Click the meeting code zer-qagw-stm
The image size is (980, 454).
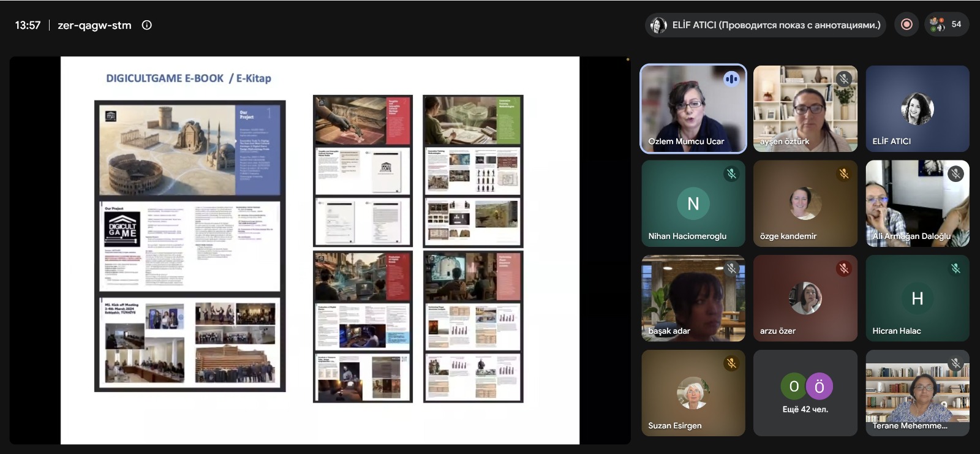click(x=94, y=25)
